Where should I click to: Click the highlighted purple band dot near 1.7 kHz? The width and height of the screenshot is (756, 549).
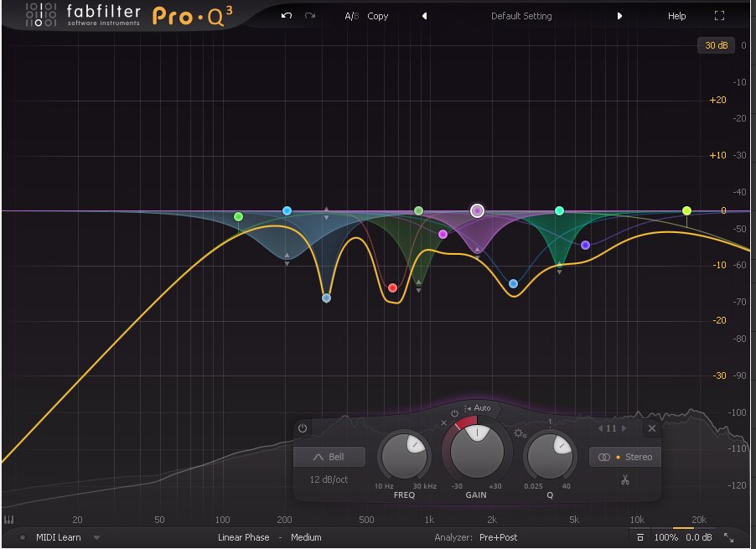pyautogui.click(x=477, y=210)
